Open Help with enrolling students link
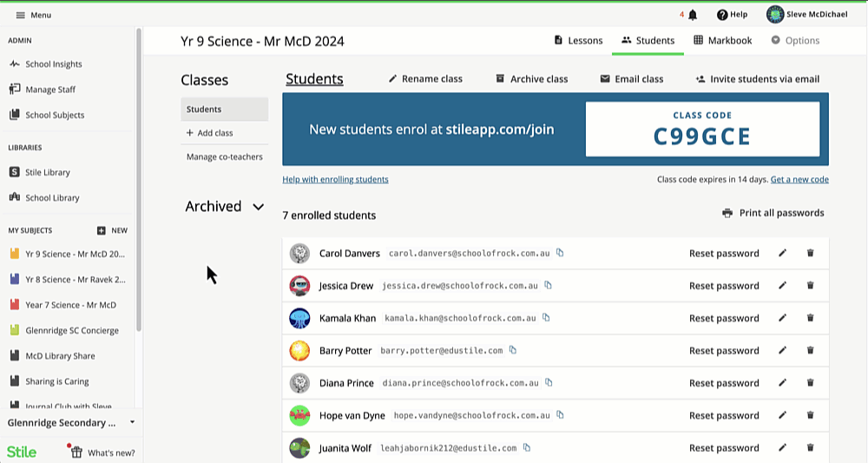This screenshot has width=868, height=463. coord(335,180)
